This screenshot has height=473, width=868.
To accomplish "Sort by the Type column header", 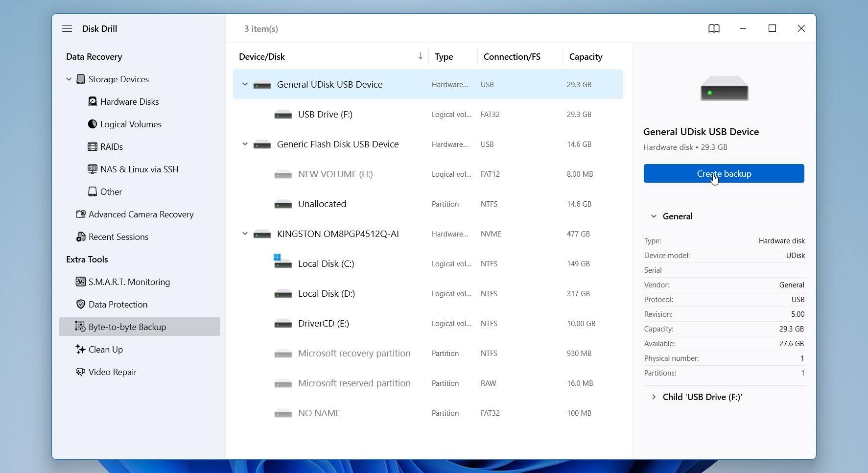I will tap(444, 56).
